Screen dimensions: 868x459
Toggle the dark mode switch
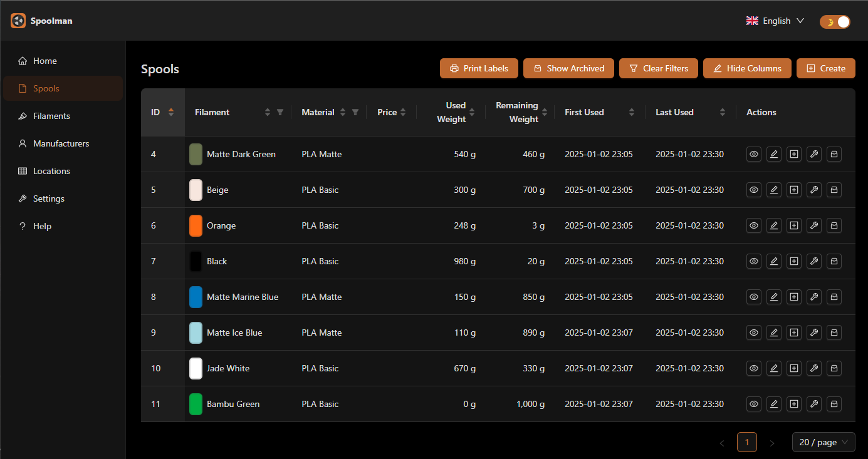[x=835, y=21]
